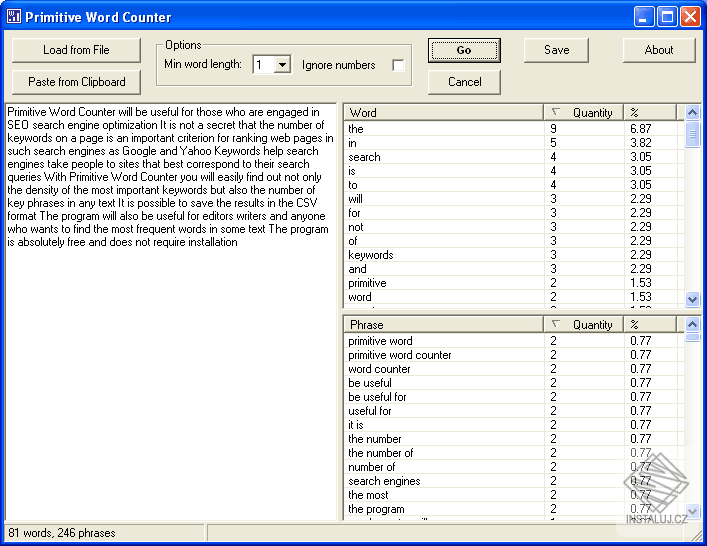Sort word list by Word column header

coord(443,113)
